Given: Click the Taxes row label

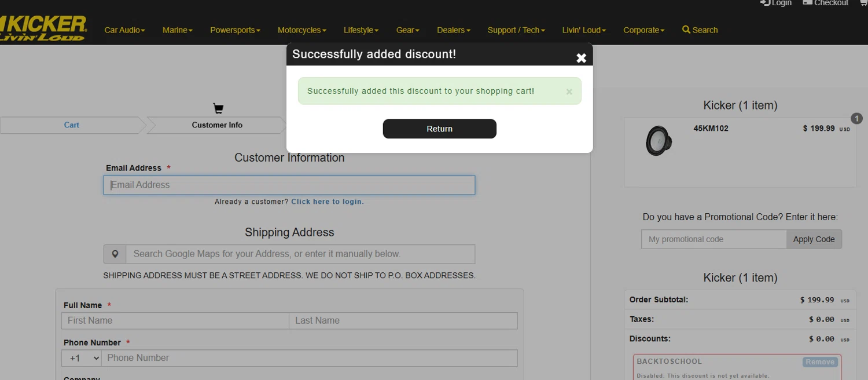Looking at the screenshot, I should [x=642, y=319].
